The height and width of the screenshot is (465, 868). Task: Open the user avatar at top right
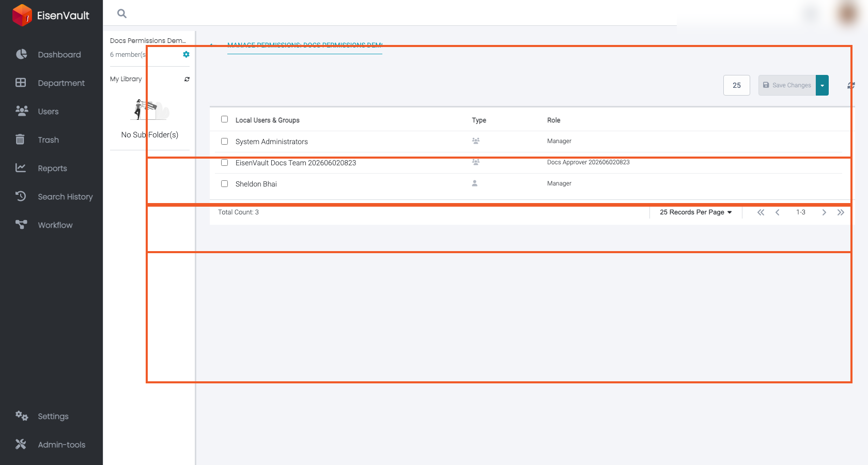click(847, 13)
